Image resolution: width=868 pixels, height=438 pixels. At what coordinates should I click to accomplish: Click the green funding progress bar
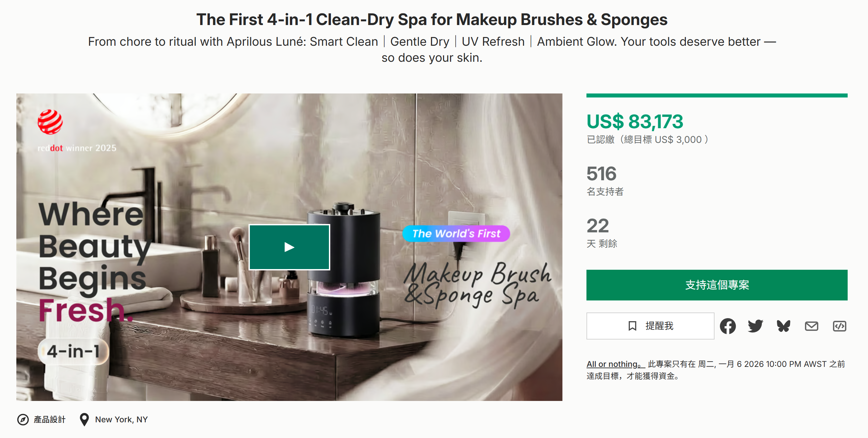(716, 96)
